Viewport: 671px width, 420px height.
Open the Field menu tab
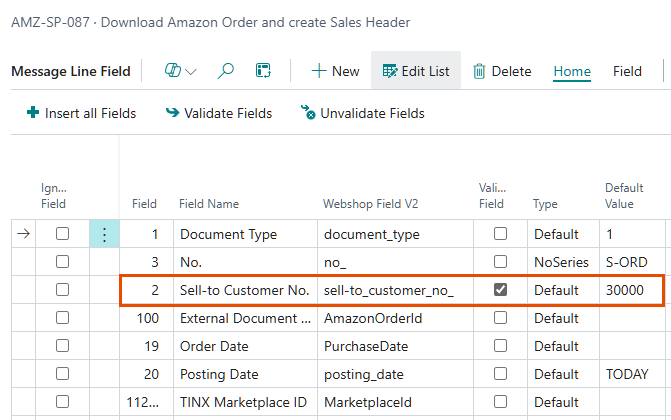[627, 71]
